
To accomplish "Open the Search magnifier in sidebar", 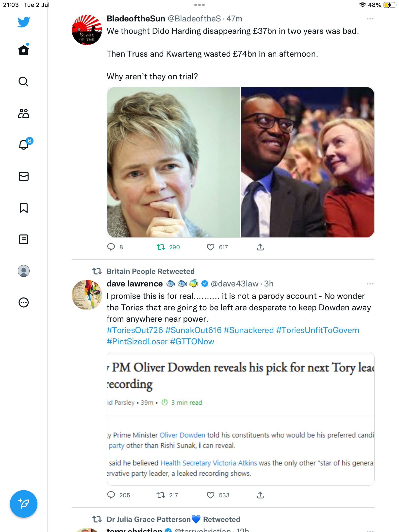I will point(24,82).
